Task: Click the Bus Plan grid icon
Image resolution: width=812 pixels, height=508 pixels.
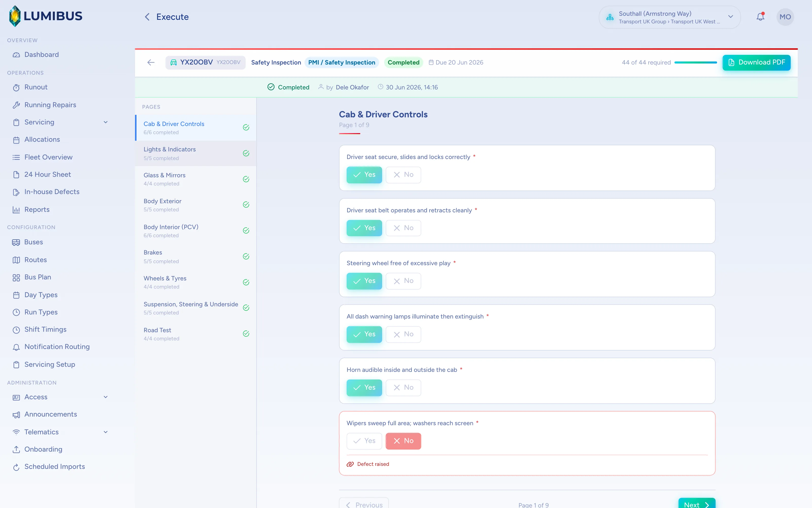Action: (16, 278)
